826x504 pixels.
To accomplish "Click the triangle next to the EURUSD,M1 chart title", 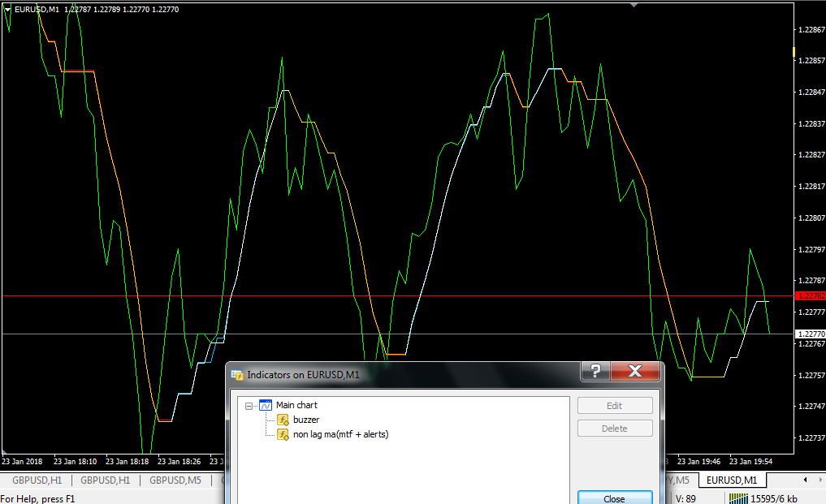I will (x=7, y=10).
